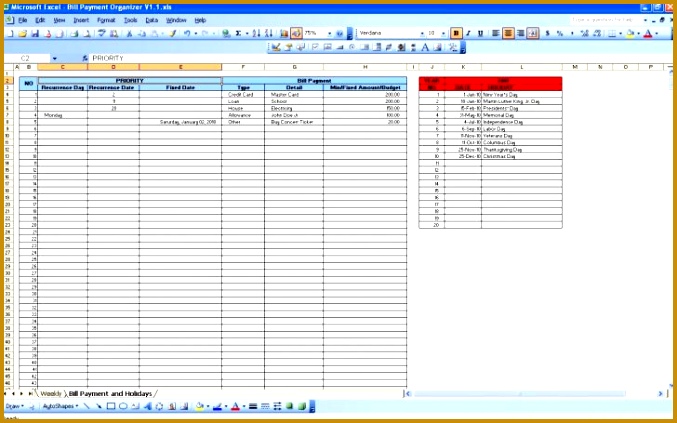677x423 pixels.
Task: Open Font Color dropdown arrow in Formatting toolbar
Action: pos(656,33)
